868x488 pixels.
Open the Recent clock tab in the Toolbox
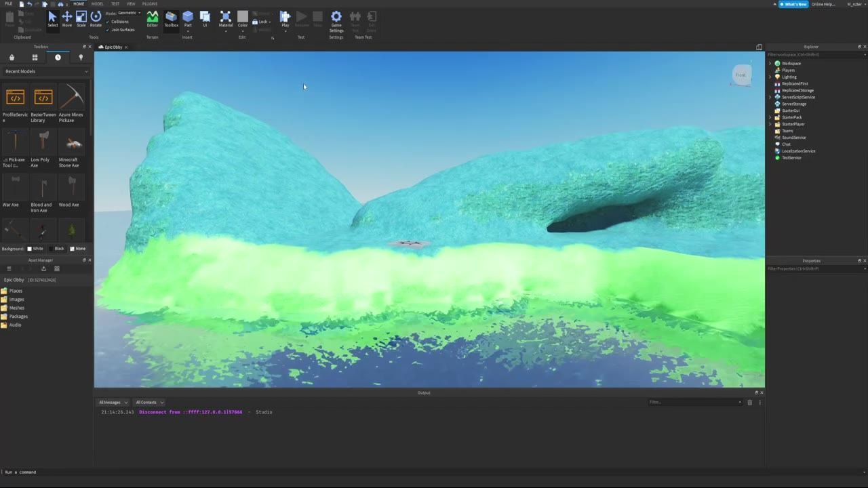(x=58, y=58)
